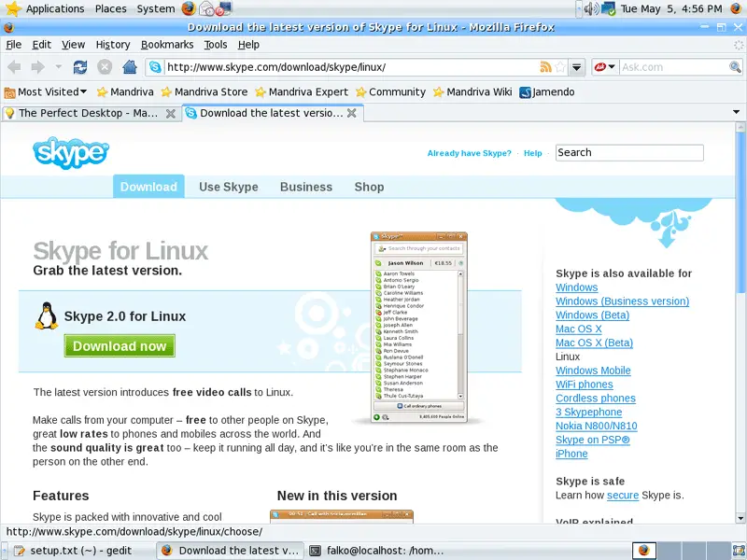This screenshot has width=747, height=560.
Task: Subscribe via the RSS feed icon
Action: click(x=545, y=67)
